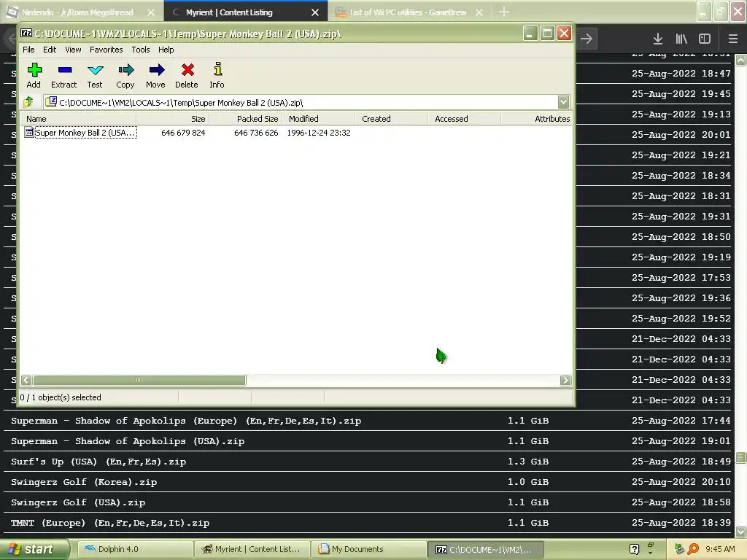Click the Add toolbar icon in 7-Zip
Screen dimensions: 747x560
point(34,70)
